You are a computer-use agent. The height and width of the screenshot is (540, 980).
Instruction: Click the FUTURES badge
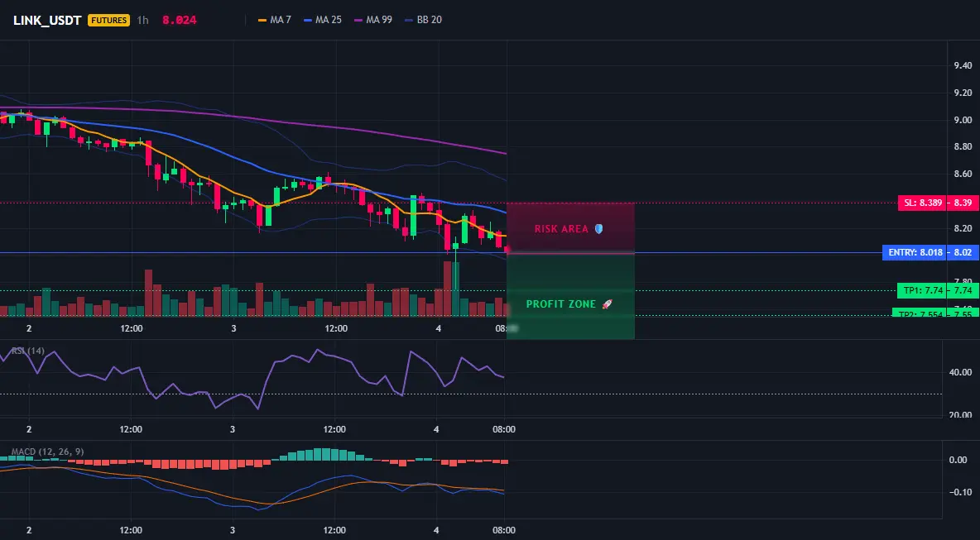click(x=108, y=20)
